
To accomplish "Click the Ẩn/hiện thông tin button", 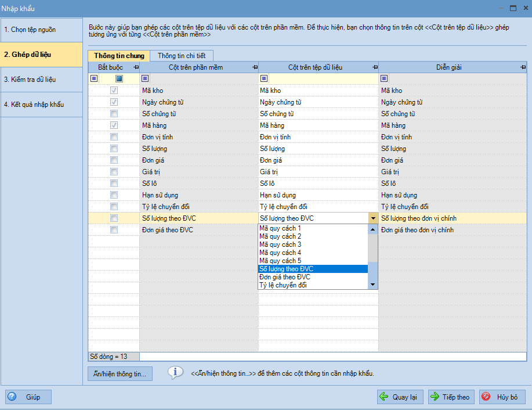I will coord(120,373).
